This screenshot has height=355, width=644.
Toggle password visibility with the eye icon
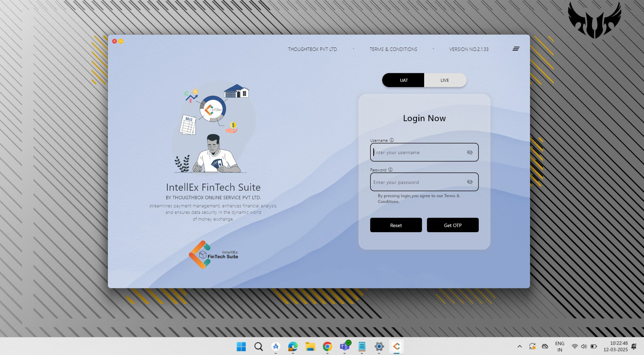[470, 182]
